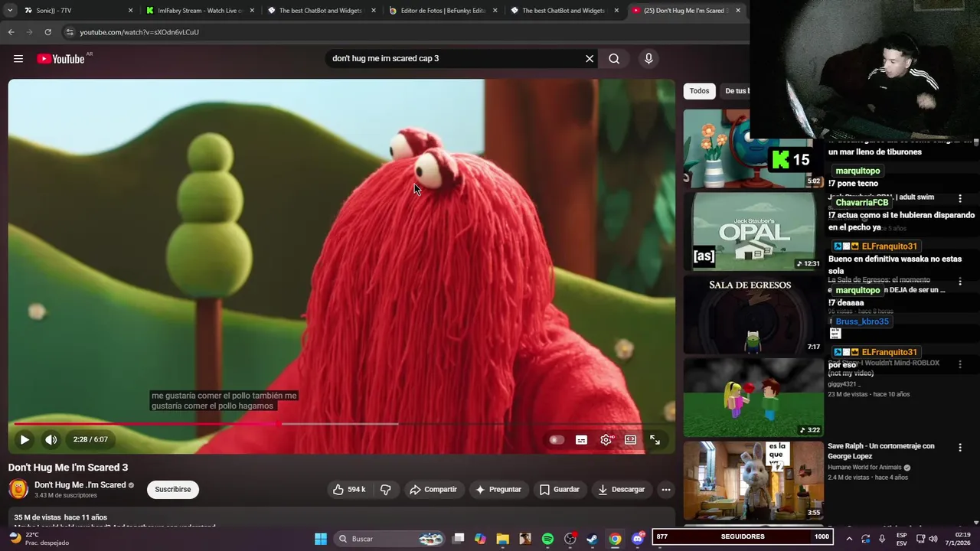Toggle the autoplay switch
The height and width of the screenshot is (551, 980).
pos(557,440)
